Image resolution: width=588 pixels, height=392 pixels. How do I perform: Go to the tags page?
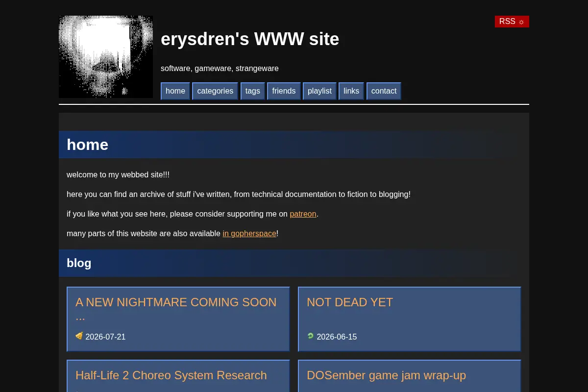click(253, 91)
